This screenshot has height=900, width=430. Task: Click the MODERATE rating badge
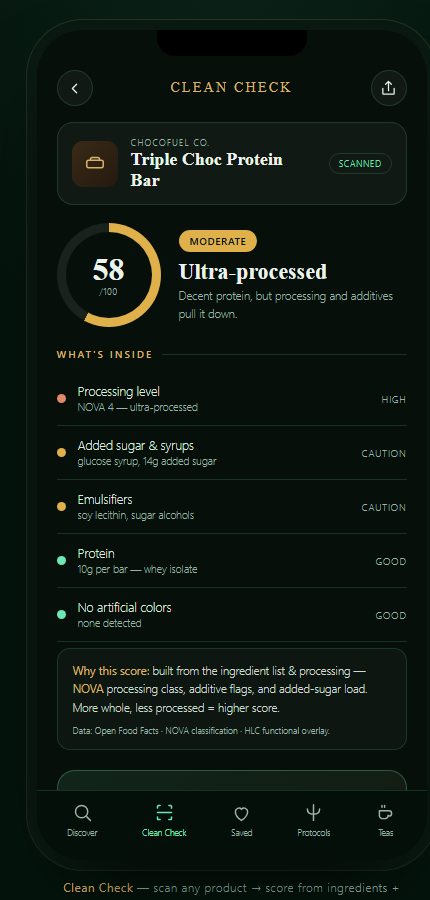coord(218,241)
